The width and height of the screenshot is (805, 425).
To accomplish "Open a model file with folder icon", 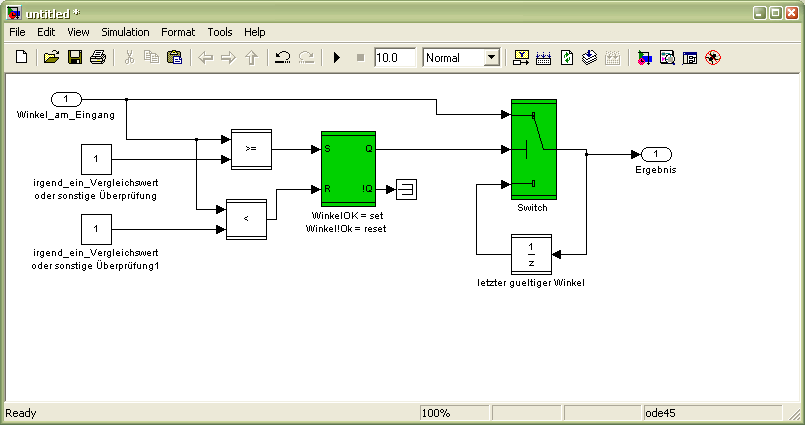I will tap(52, 58).
